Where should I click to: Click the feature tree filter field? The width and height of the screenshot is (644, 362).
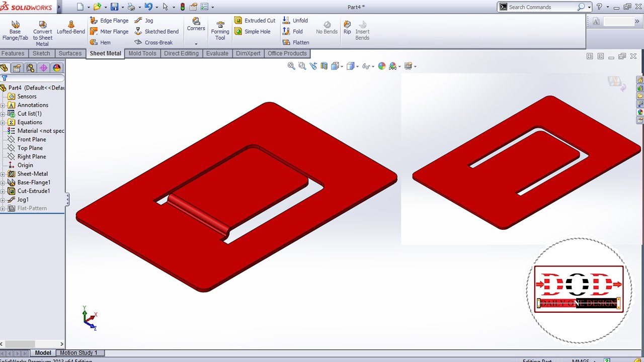coord(32,78)
